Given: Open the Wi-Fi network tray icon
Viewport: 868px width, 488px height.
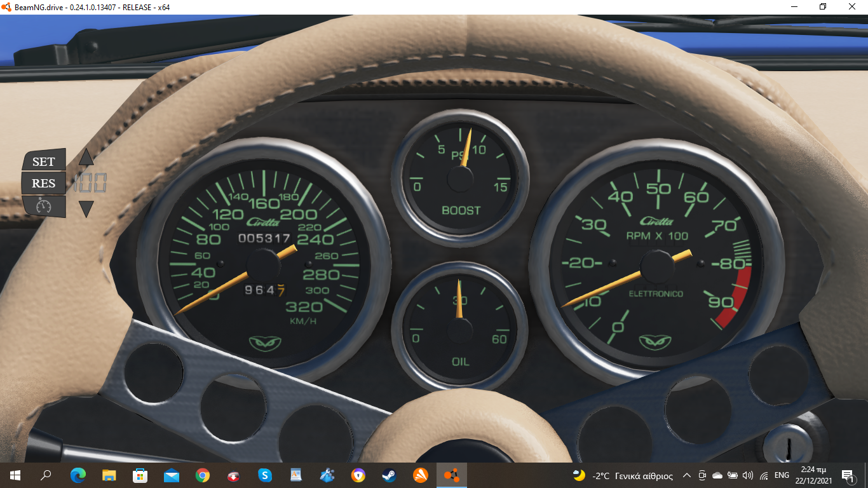Looking at the screenshot, I should tap(763, 475).
